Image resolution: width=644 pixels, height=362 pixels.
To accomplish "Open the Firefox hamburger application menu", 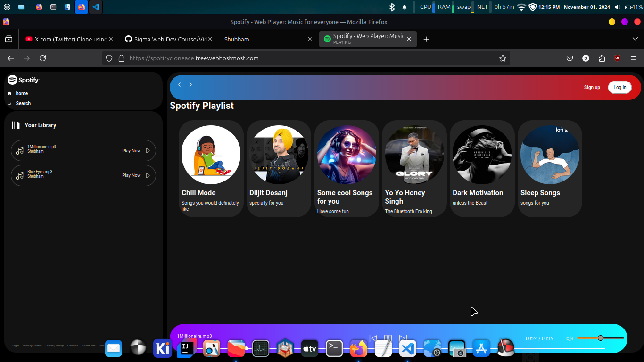I will [633, 58].
